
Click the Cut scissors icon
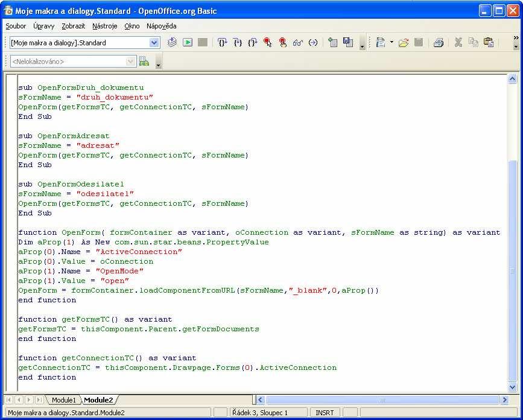click(x=458, y=42)
